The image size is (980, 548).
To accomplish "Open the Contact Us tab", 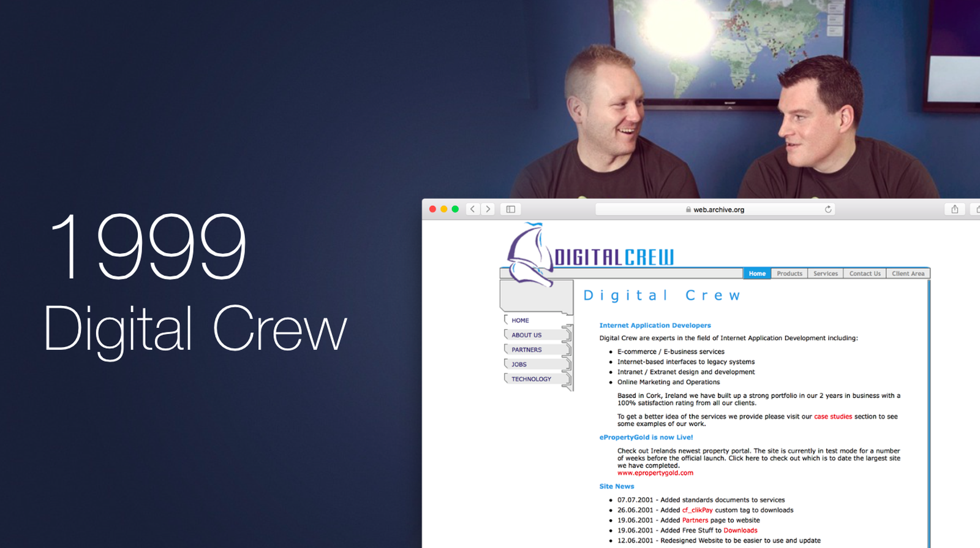I will (865, 273).
